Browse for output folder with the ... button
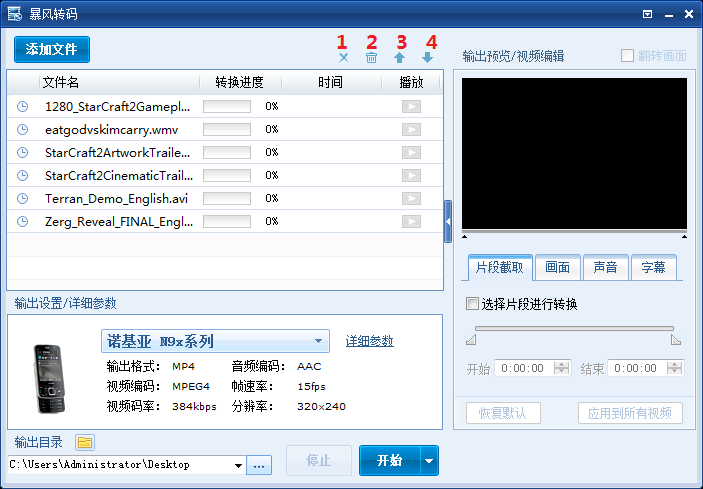Screen dimensions: 703x489 259,465
